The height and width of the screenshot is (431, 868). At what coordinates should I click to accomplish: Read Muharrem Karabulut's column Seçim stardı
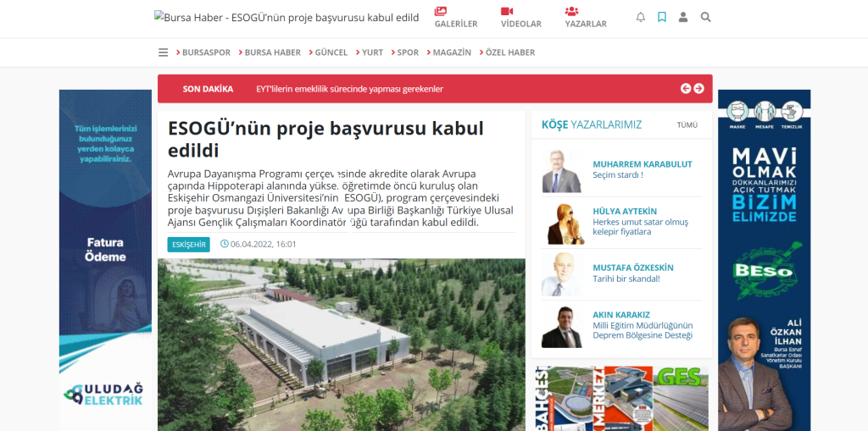point(618,174)
